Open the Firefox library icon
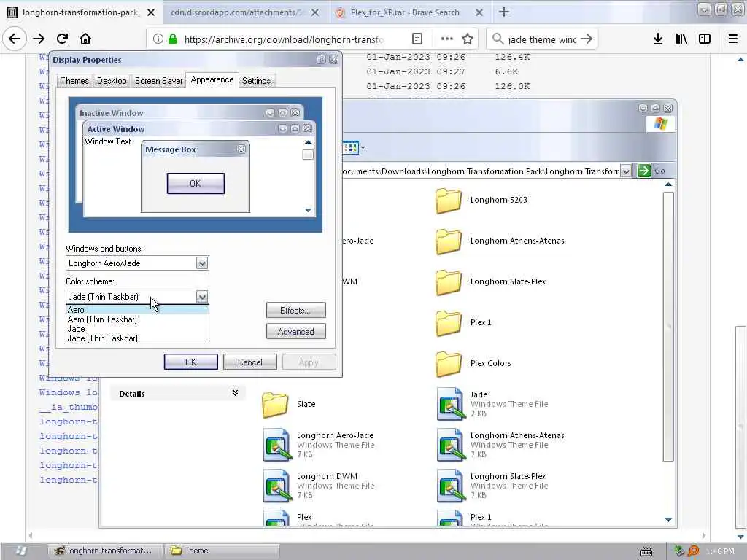 681,39
